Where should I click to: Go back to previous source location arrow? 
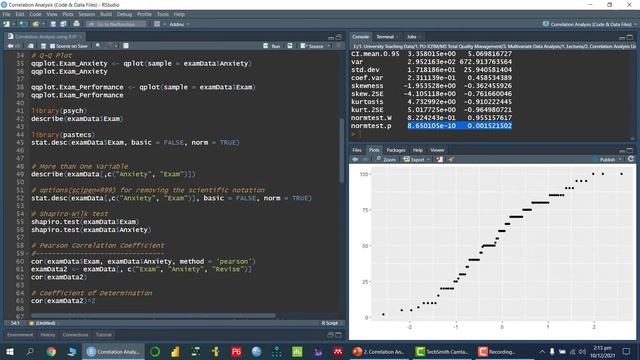click(11, 46)
